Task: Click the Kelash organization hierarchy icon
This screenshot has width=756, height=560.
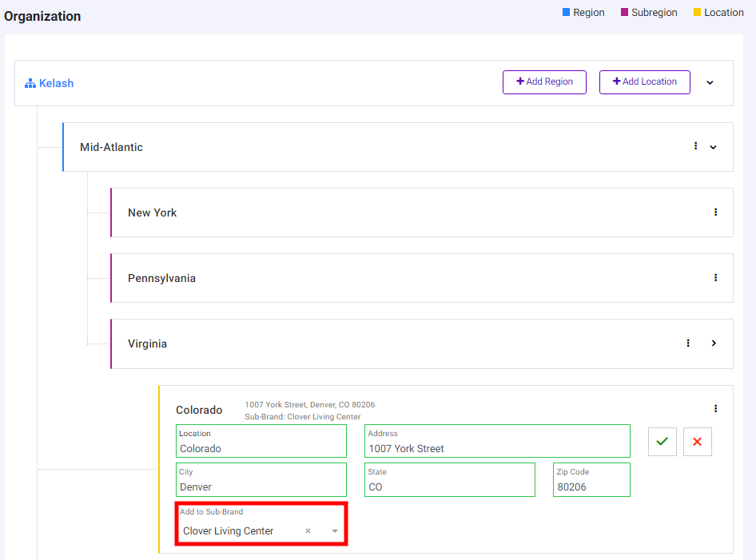Action: (x=30, y=83)
